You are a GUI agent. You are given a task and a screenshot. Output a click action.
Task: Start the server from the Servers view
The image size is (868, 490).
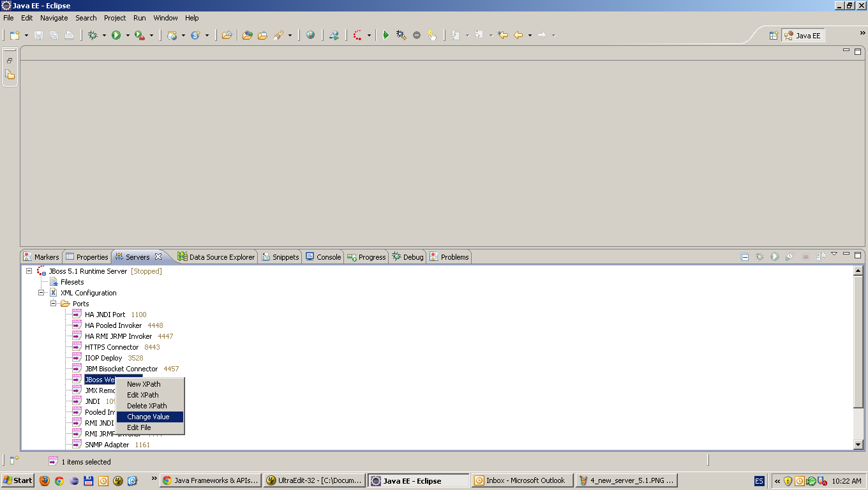pyautogui.click(x=774, y=256)
